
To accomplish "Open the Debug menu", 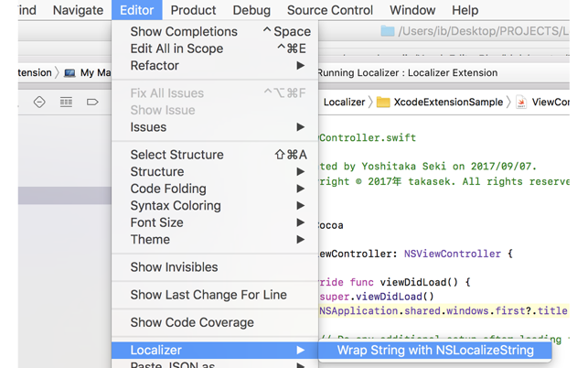I will click(x=251, y=10).
